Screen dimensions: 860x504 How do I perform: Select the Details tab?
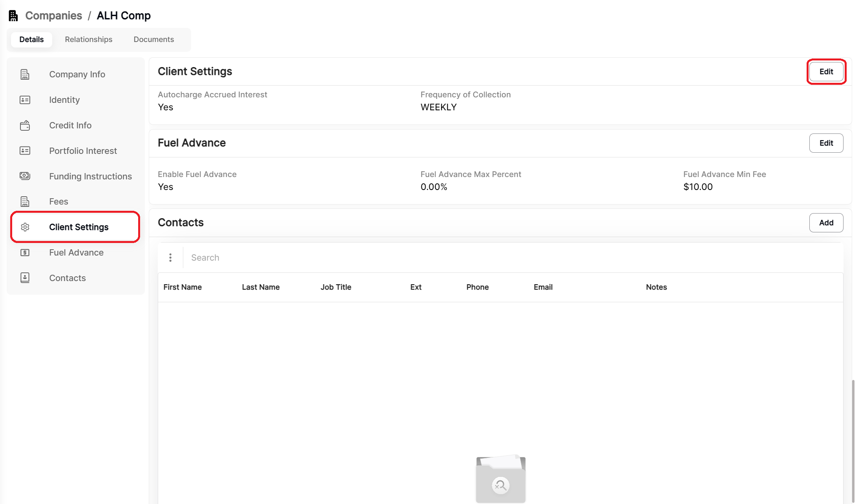(x=31, y=39)
